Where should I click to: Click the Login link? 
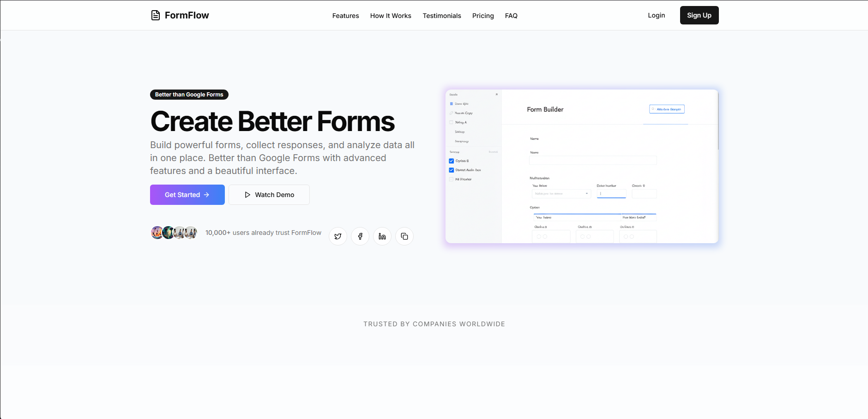656,15
